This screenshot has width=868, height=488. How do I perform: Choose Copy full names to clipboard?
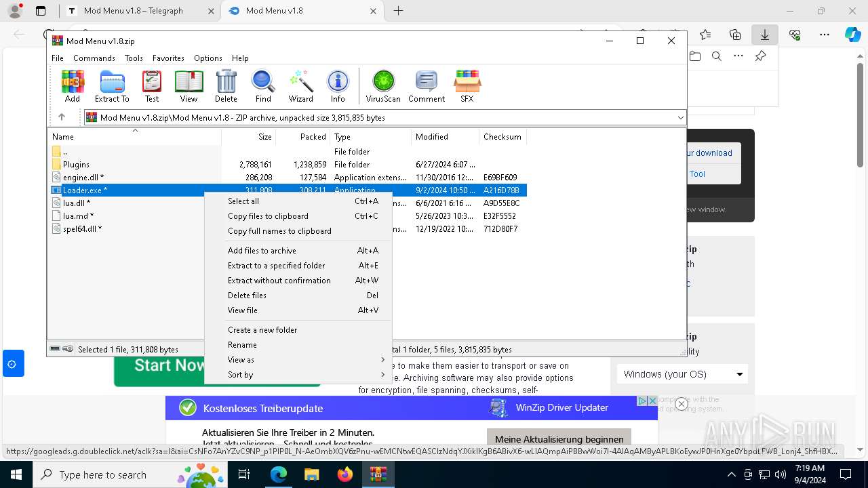298,231
